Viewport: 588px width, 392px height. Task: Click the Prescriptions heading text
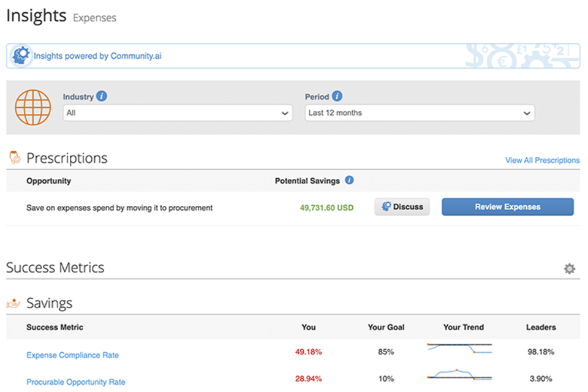(x=67, y=158)
